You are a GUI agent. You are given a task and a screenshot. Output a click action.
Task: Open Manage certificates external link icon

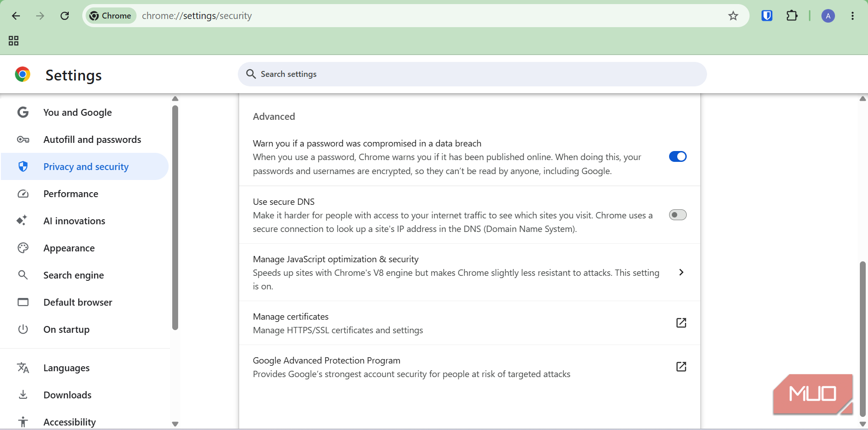(681, 323)
